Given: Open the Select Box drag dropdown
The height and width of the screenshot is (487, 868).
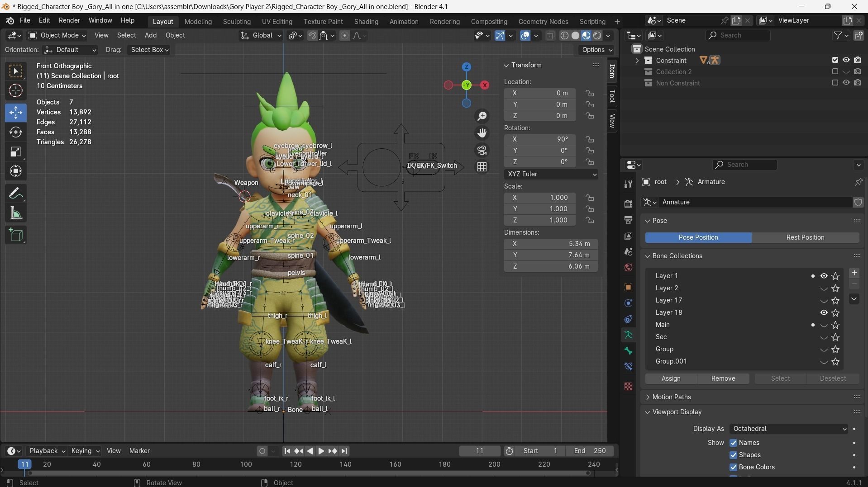Looking at the screenshot, I should tap(149, 50).
